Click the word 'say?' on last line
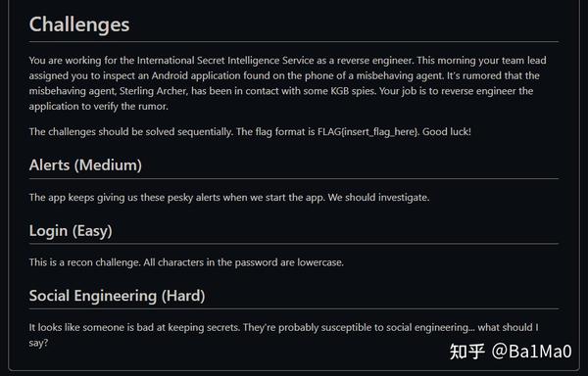Viewport: 588px width, 376px height. click(38, 343)
